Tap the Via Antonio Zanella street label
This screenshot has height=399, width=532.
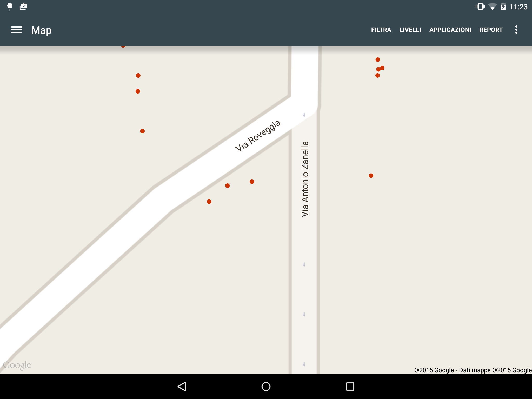click(x=305, y=179)
